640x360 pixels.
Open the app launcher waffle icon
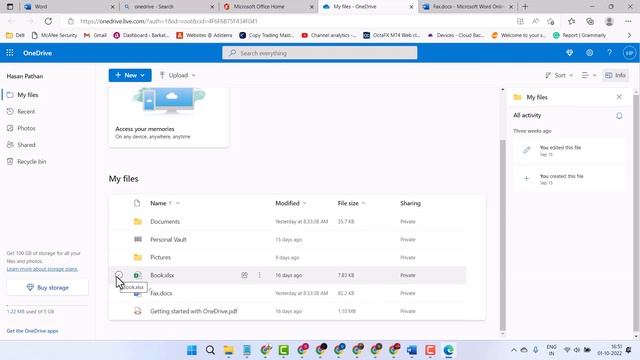pyautogui.click(x=10, y=53)
